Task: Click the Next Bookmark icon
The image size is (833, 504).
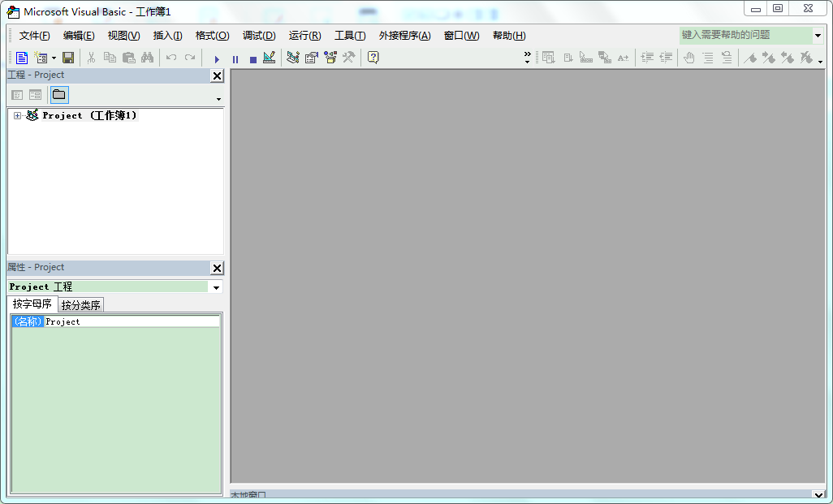Action: point(769,58)
